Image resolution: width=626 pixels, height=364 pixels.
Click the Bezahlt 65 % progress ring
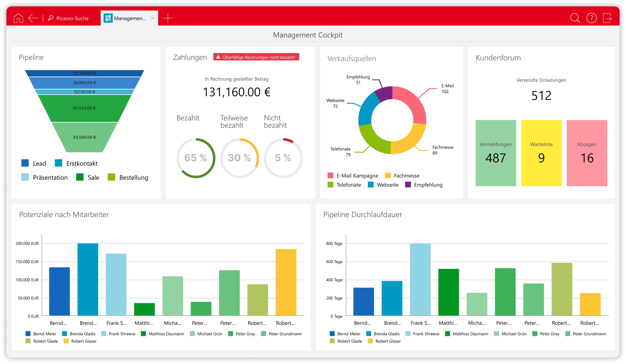[196, 158]
